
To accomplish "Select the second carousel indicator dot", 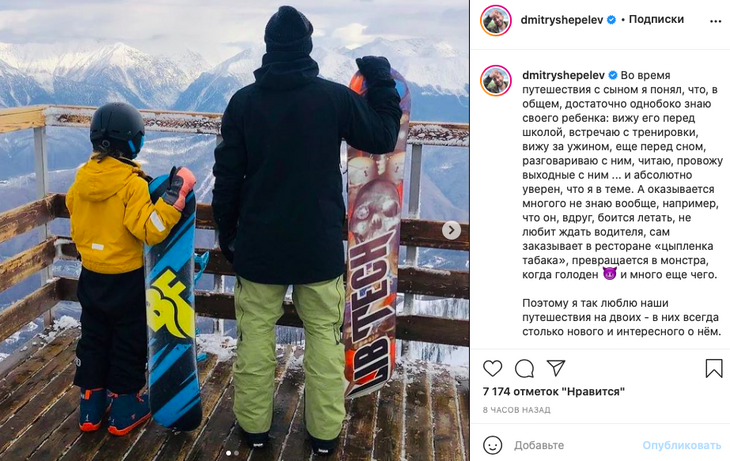I will coord(237,453).
